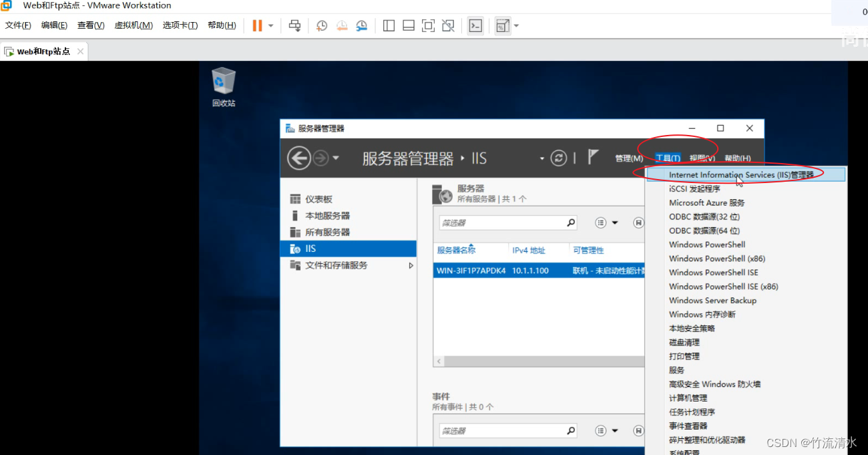Close the Web和Ftp站点 tab
The width and height of the screenshot is (868, 455).
(x=80, y=51)
